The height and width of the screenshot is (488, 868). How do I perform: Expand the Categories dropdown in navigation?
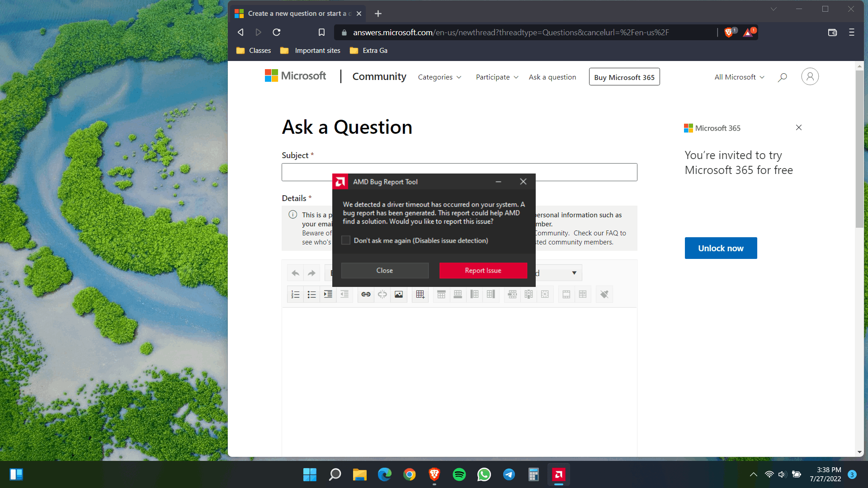click(440, 77)
